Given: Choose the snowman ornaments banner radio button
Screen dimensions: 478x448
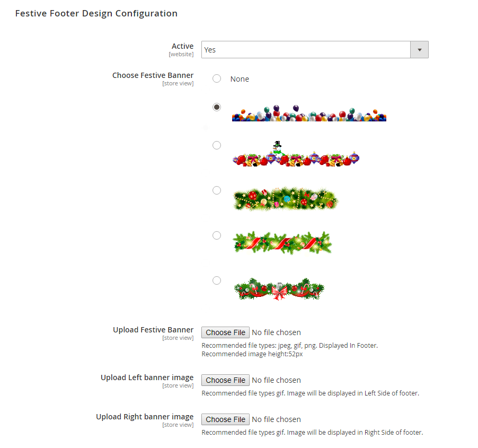Looking at the screenshot, I should pos(217,145).
